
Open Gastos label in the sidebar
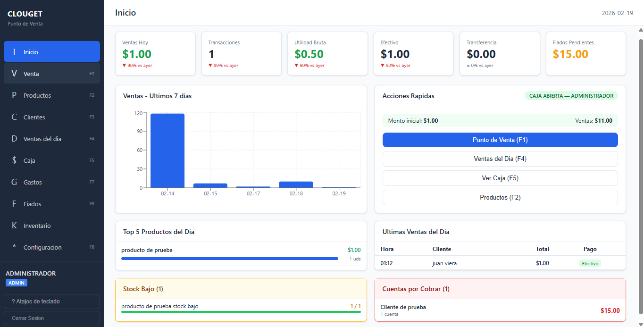coord(33,182)
